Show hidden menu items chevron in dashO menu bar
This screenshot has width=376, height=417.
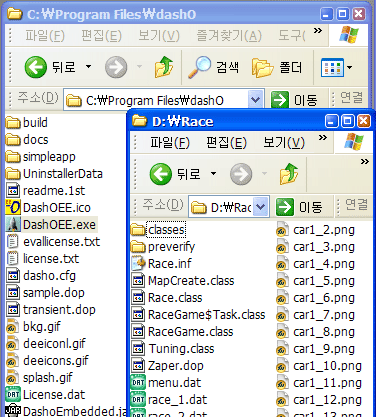coord(318,31)
